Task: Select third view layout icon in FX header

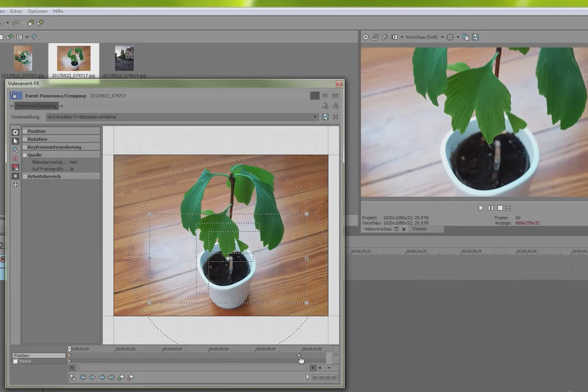Action: click(x=336, y=96)
